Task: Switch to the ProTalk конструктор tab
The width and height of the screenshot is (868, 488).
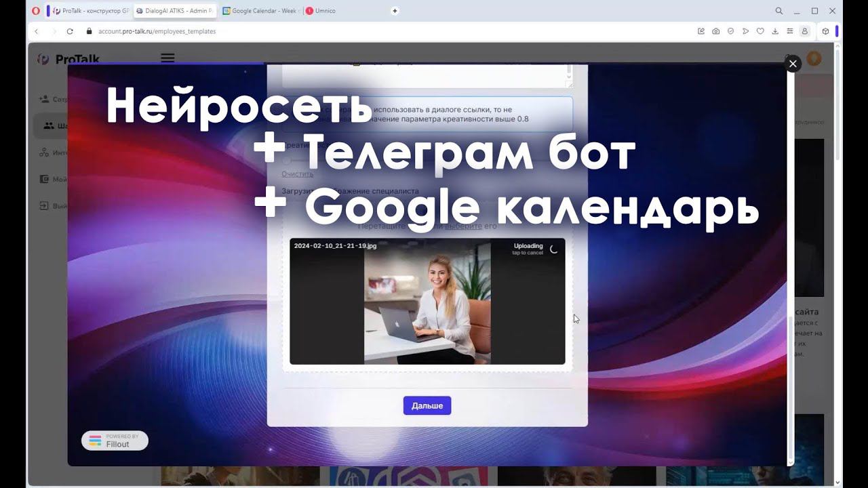Action: [91, 11]
